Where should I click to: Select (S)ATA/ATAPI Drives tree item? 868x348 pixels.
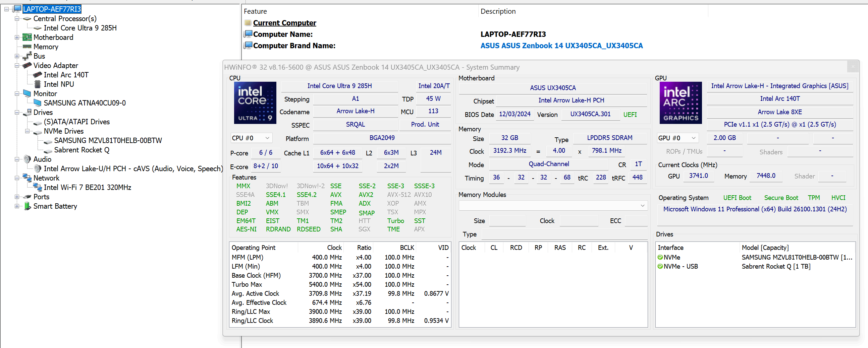76,122
